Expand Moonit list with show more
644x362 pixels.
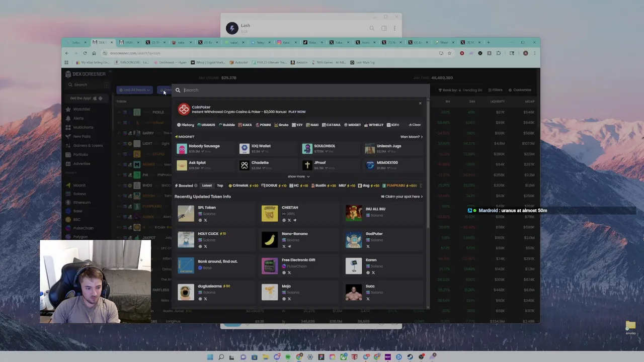point(298,176)
